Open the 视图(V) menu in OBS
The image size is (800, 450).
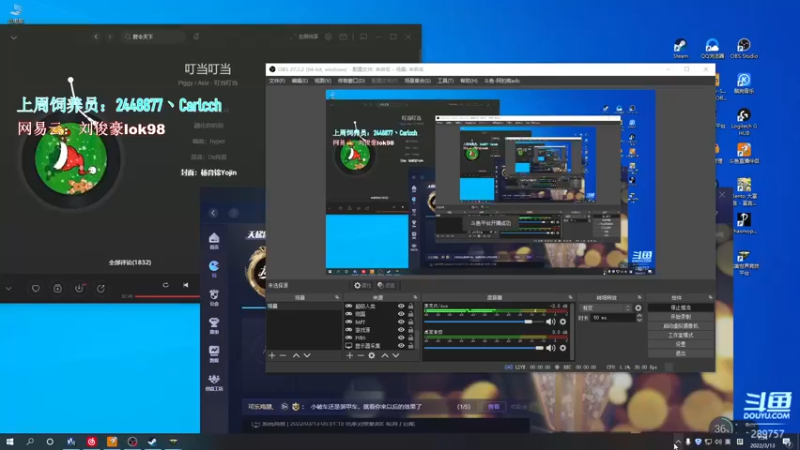click(x=322, y=81)
